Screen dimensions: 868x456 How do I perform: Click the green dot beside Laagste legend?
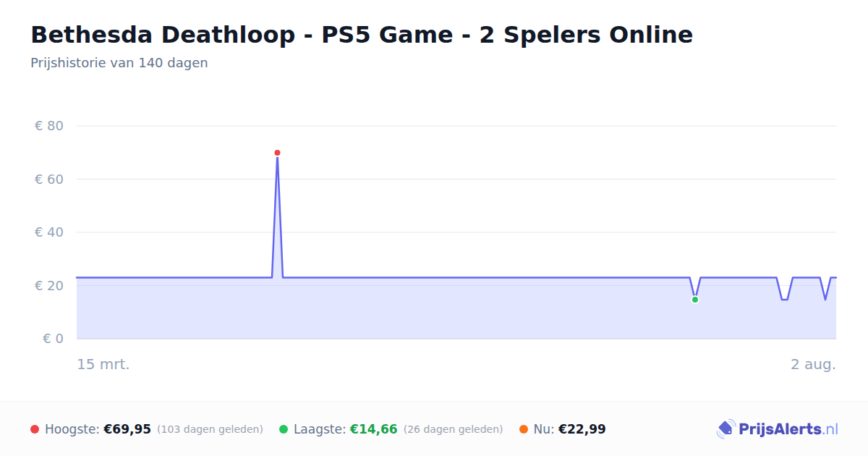(284, 429)
